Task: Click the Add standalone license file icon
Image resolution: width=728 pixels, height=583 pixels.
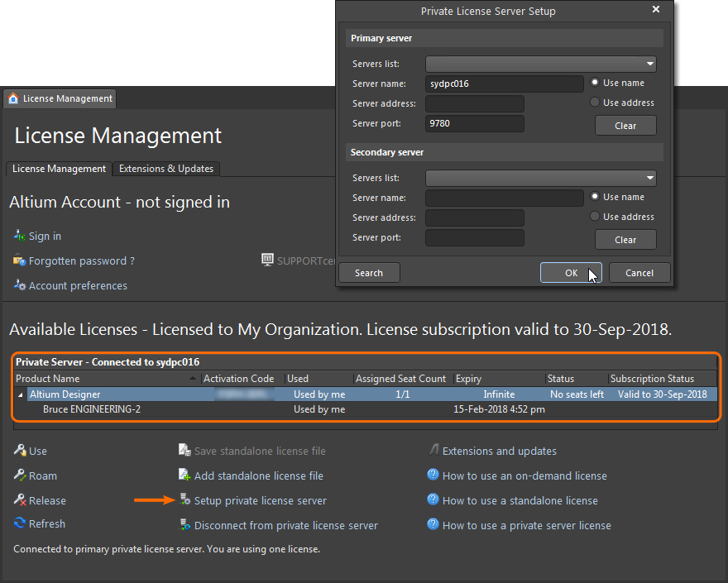Action: tap(185, 475)
